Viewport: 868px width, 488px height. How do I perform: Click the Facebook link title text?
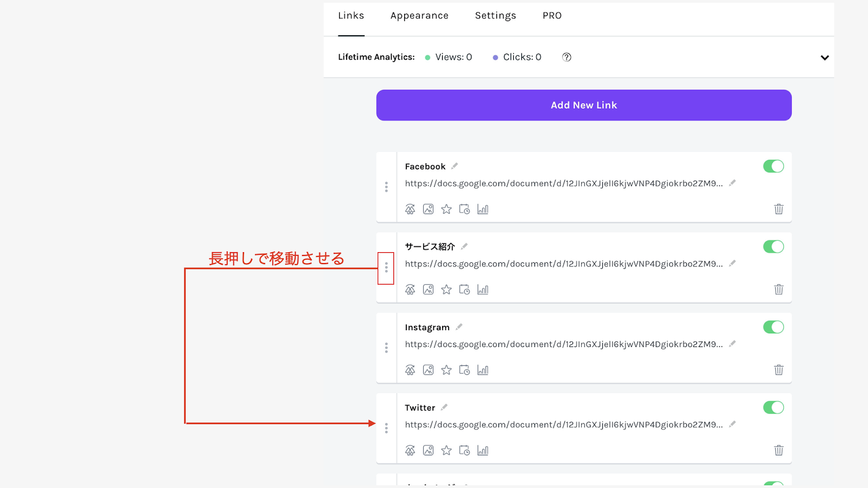(425, 166)
